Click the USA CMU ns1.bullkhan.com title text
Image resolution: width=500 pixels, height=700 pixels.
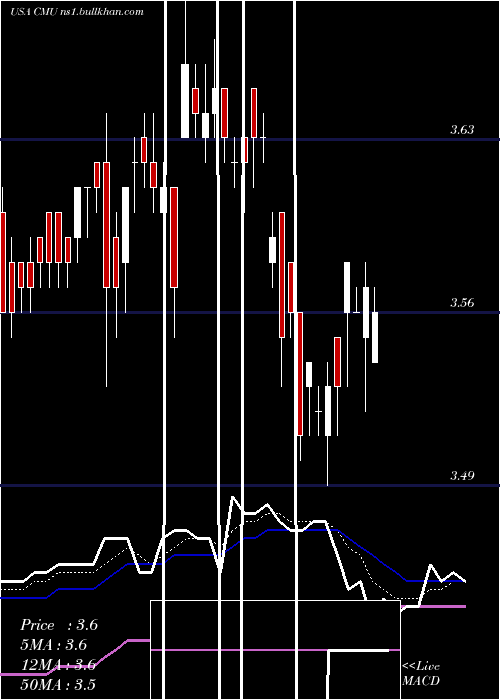[x=77, y=12]
